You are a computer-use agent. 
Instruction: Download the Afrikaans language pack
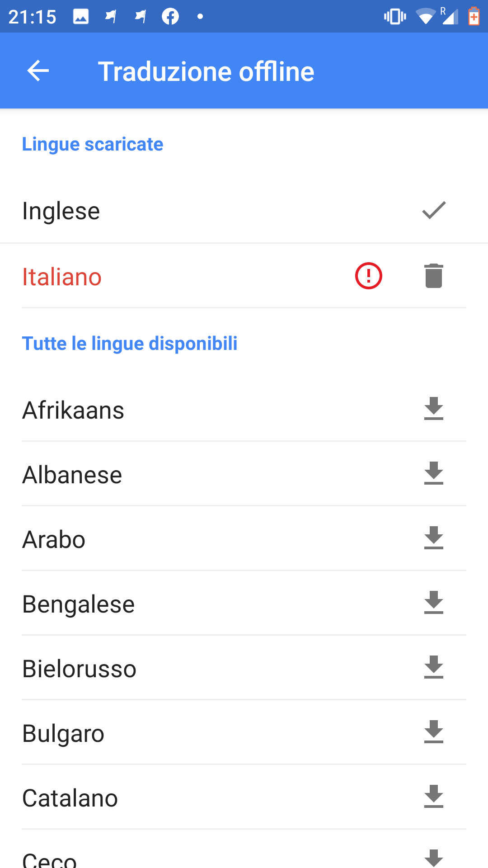point(433,409)
